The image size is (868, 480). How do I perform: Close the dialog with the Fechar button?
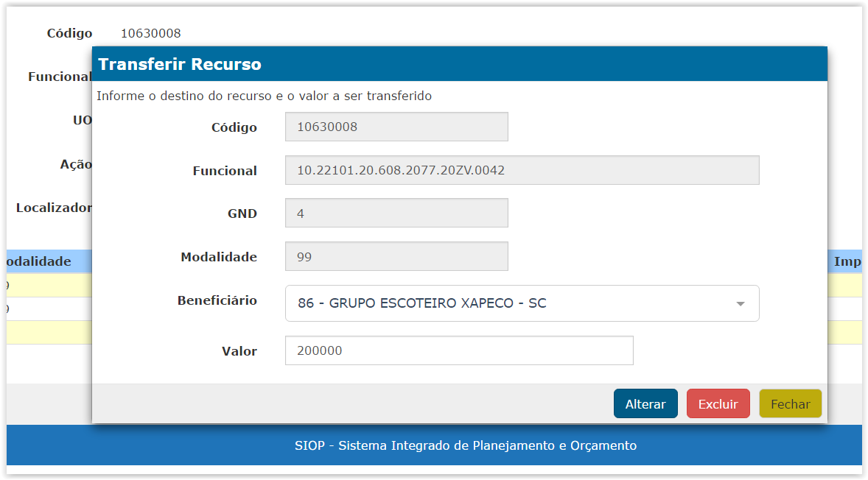point(790,404)
